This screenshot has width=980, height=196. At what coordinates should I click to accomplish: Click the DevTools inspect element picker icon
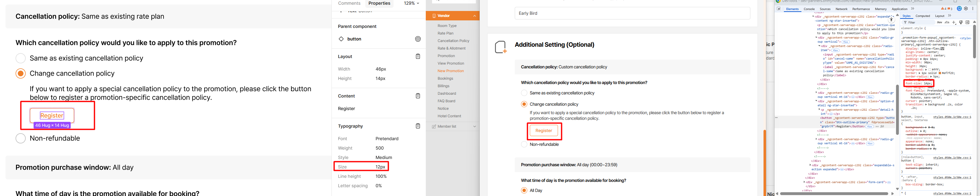coord(779,9)
